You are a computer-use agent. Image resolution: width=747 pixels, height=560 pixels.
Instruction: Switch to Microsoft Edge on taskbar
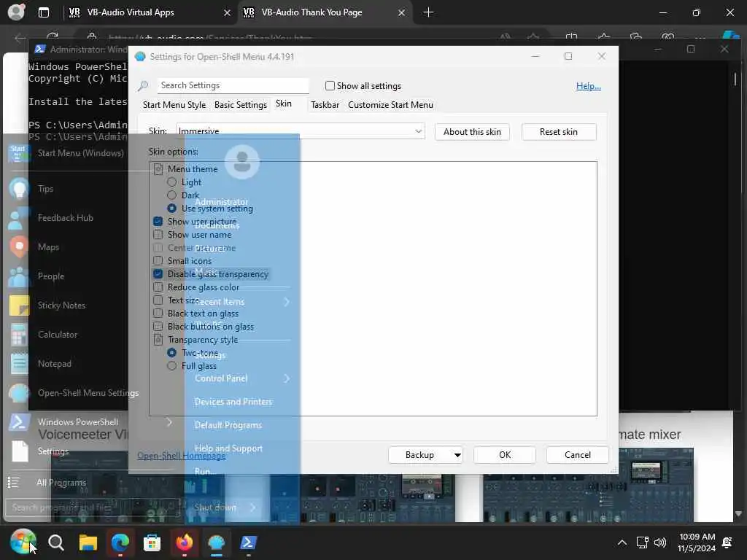click(x=120, y=542)
